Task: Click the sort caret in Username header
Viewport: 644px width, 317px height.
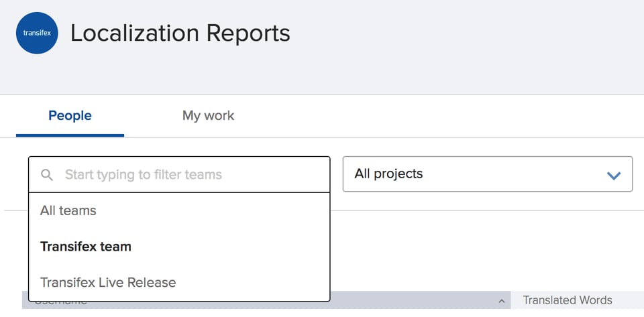Action: point(500,301)
